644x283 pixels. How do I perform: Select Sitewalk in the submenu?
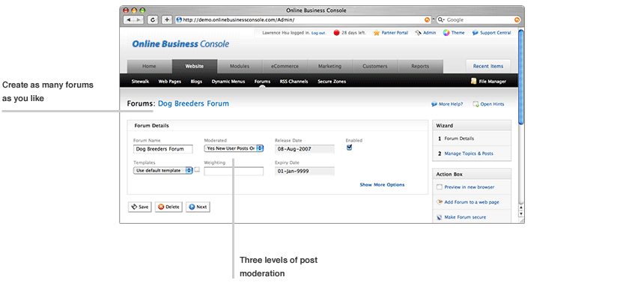point(140,82)
